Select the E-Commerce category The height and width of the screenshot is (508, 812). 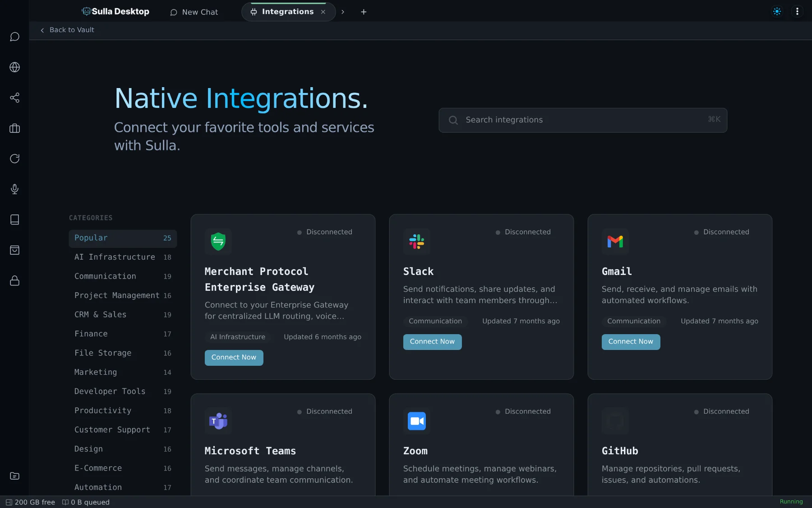(123, 469)
